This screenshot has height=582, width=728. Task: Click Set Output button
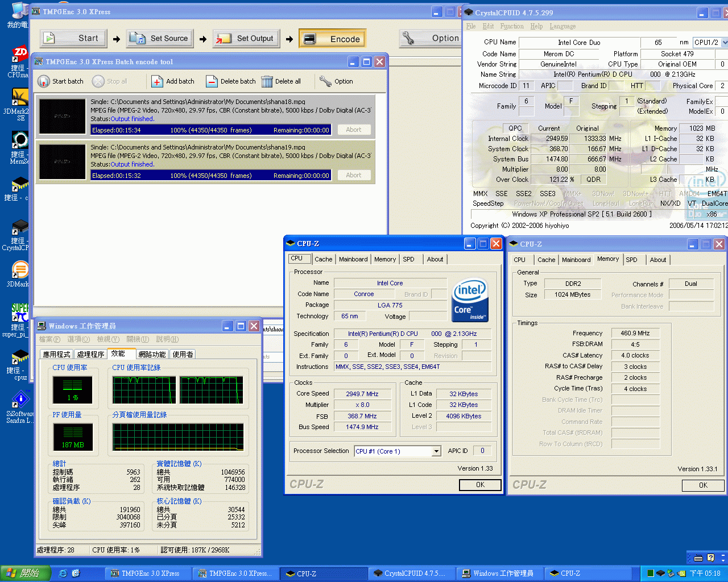coord(246,38)
